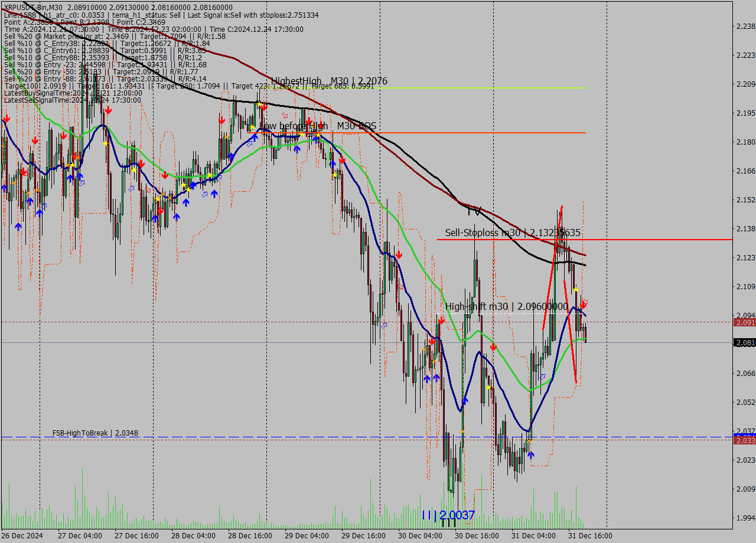
Task: Click the '30 Dec 16:00' time axis label
Action: [477, 536]
